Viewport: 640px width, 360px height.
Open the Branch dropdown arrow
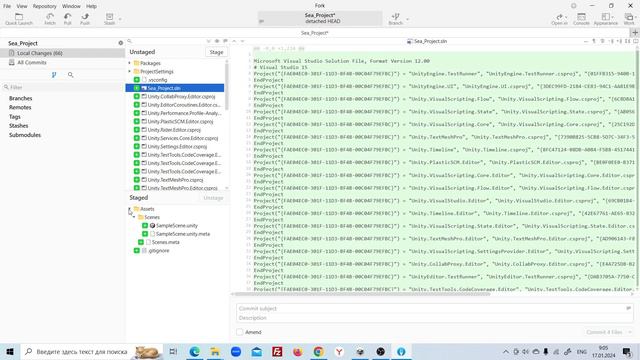point(407,19)
